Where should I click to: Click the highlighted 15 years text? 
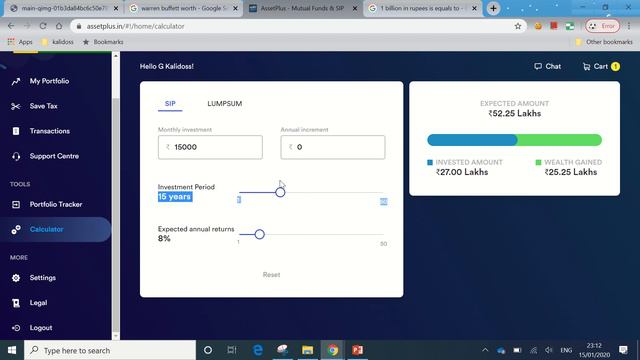175,197
